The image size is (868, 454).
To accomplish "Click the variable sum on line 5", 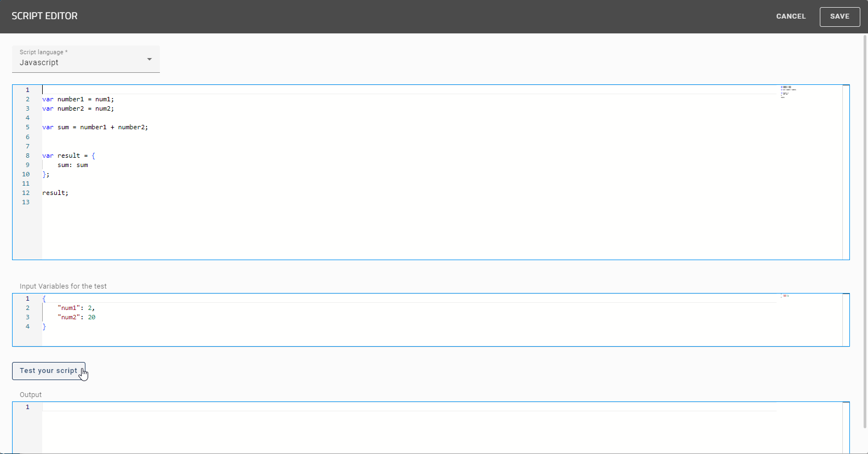I will coord(64,127).
